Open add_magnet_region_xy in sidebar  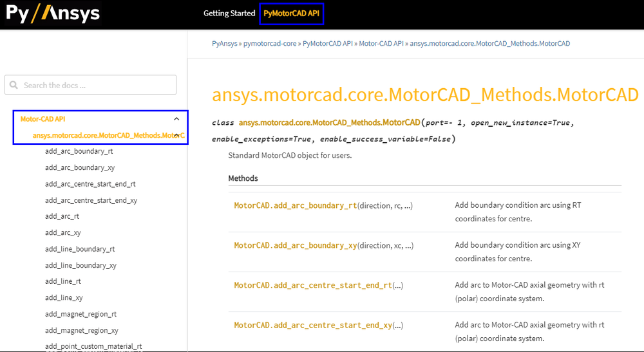82,330
